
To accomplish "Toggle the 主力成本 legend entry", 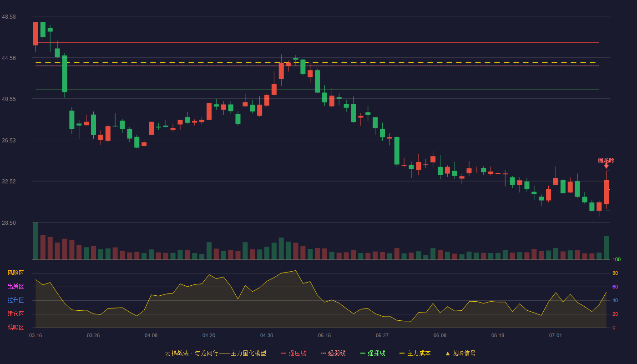I will click(x=415, y=353).
